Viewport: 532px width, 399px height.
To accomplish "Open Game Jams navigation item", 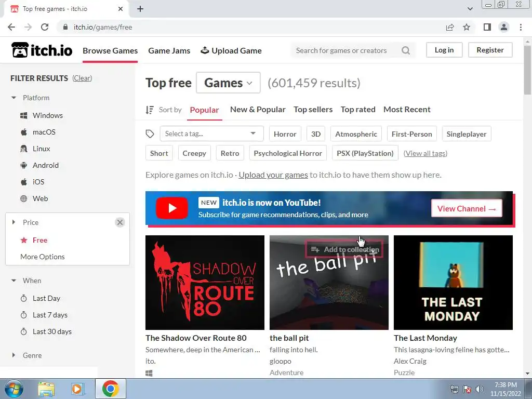I will click(x=169, y=50).
